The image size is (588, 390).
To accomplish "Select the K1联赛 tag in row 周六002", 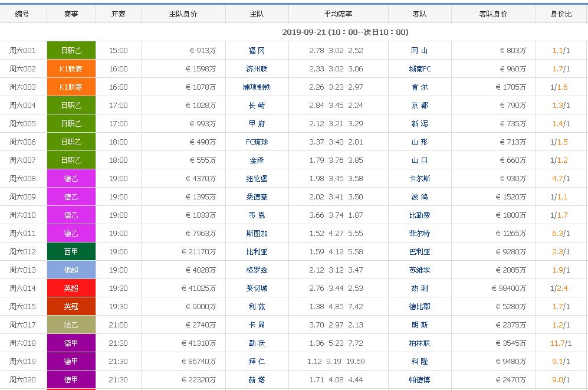I will (71, 69).
